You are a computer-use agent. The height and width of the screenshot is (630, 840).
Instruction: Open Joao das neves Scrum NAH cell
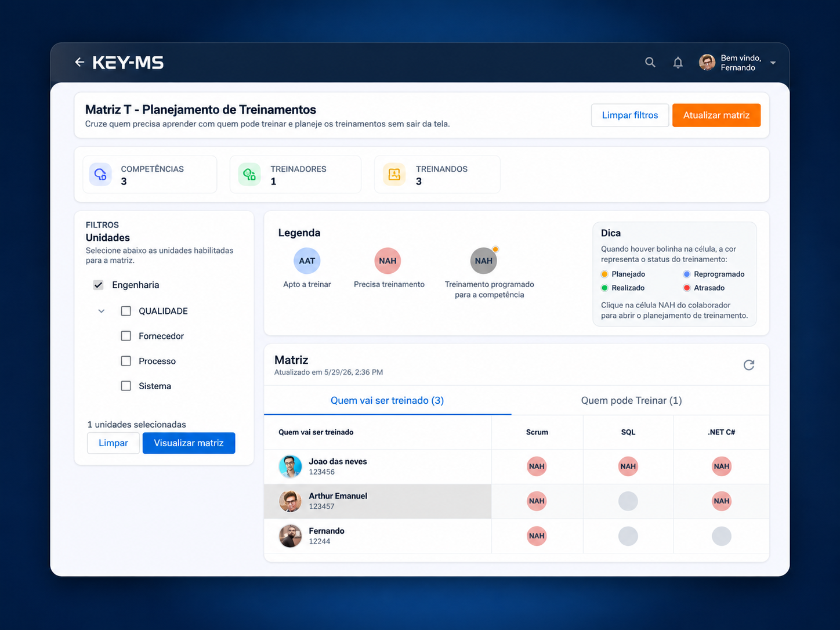coord(537,466)
